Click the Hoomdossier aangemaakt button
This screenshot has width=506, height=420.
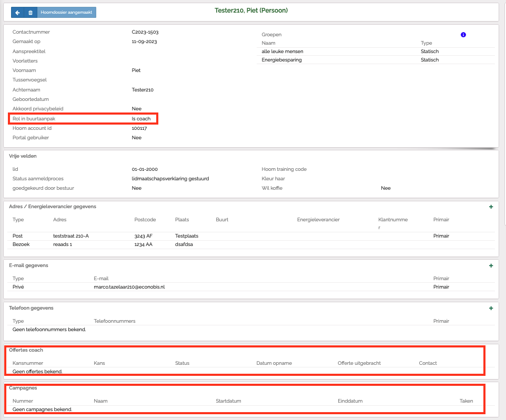coord(66,12)
